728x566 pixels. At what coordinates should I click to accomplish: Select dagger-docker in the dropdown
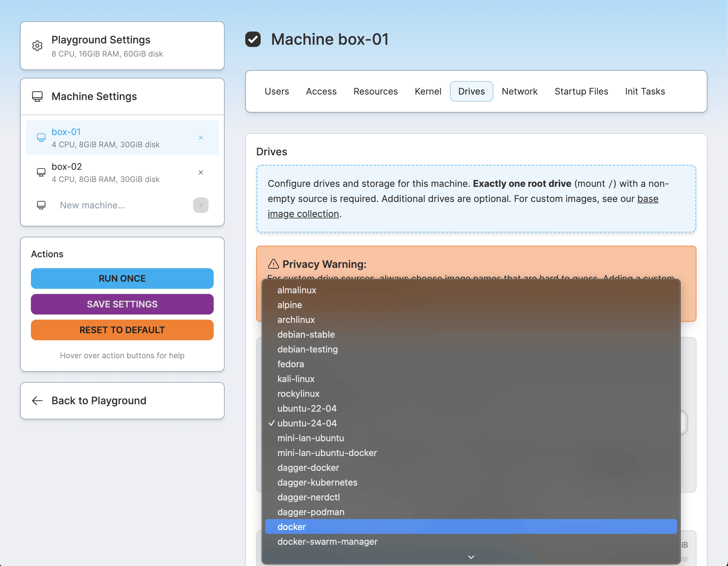(471, 467)
